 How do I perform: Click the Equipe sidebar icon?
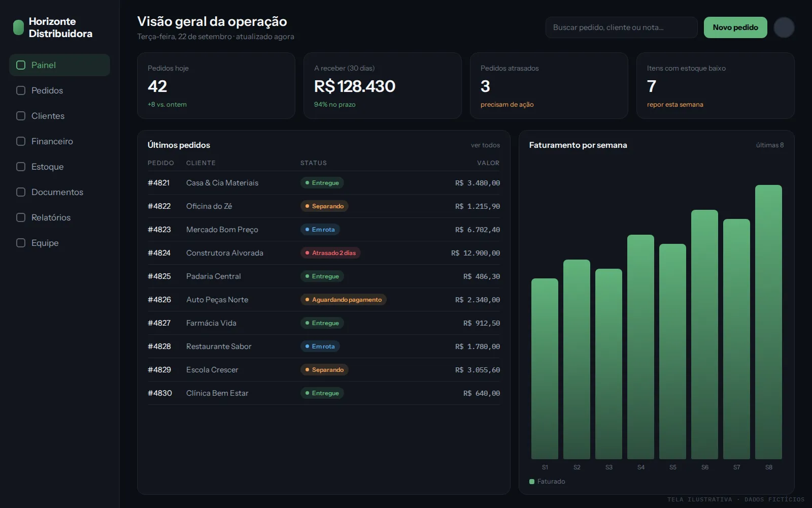point(21,243)
